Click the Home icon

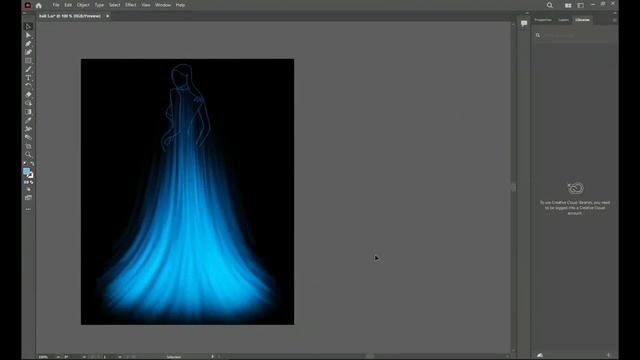click(39, 5)
